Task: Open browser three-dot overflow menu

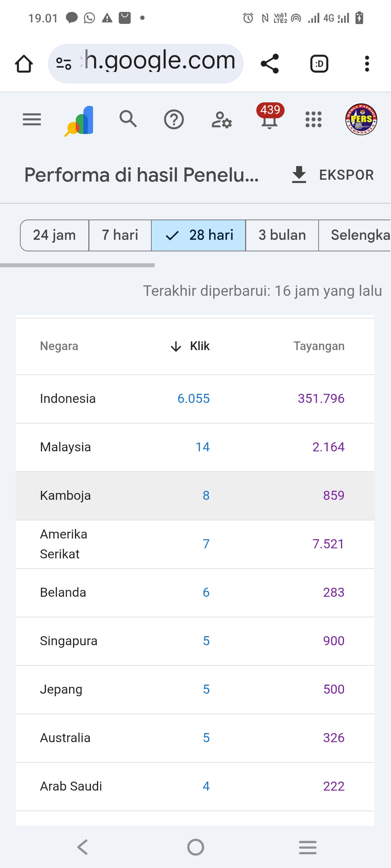Action: 367,64
